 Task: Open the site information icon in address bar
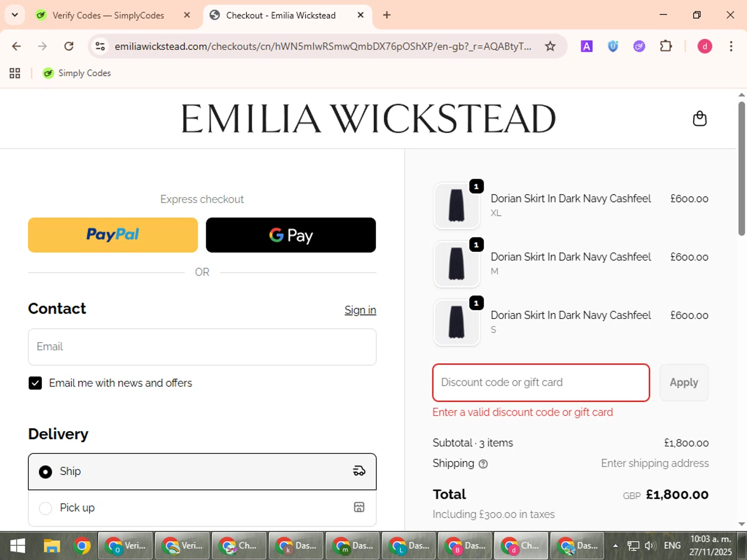tap(100, 46)
